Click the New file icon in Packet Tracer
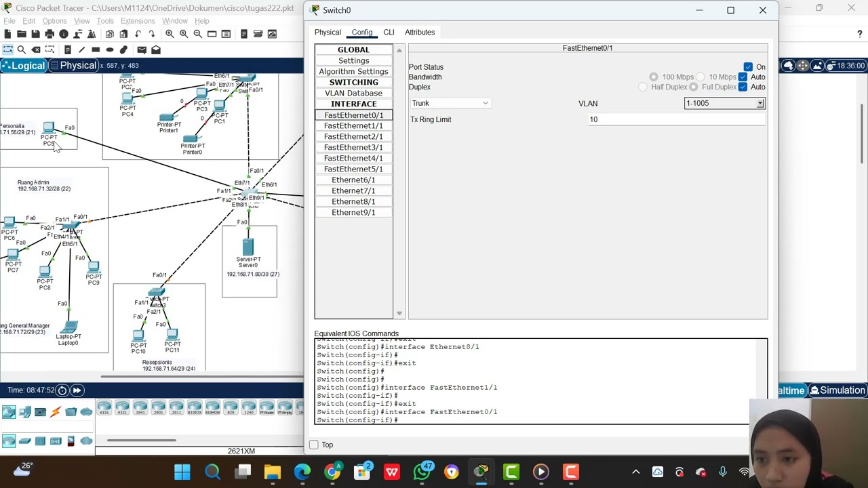The width and height of the screenshot is (868, 488). pos(7,34)
